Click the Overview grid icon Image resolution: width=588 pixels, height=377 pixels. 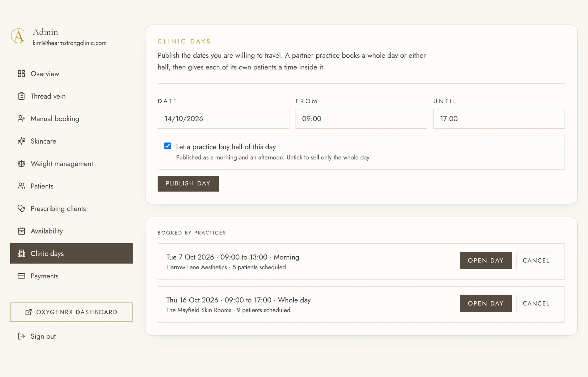(21, 74)
